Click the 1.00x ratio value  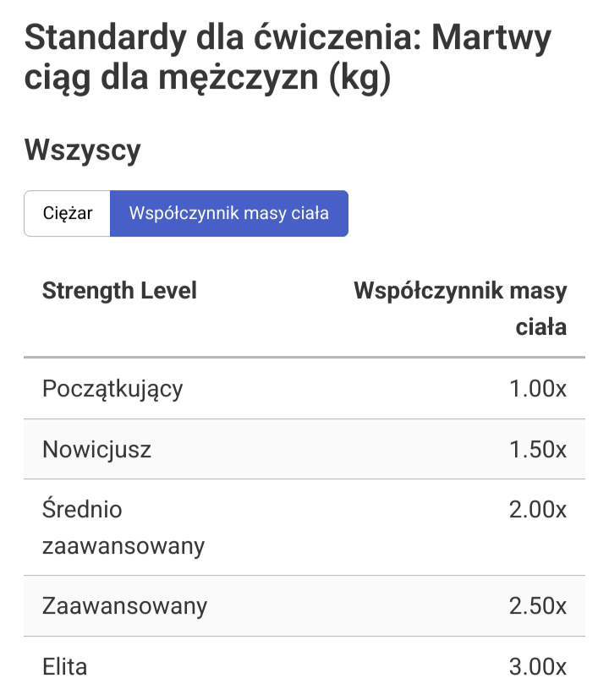[x=538, y=389]
